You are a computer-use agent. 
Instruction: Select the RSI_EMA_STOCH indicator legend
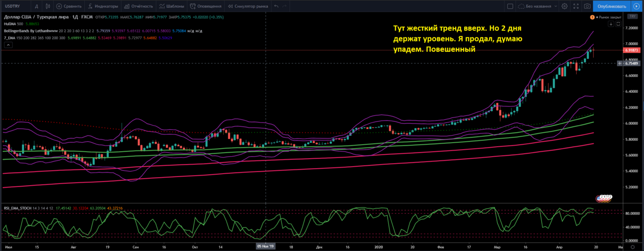click(x=18, y=208)
